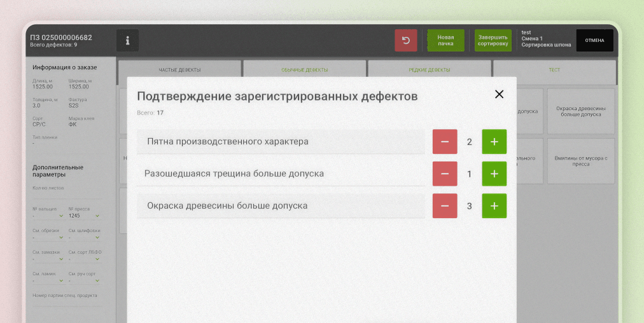This screenshot has width=644, height=323.
Task: Decrease Окраска древесины больше допуска count
Action: pos(445,206)
